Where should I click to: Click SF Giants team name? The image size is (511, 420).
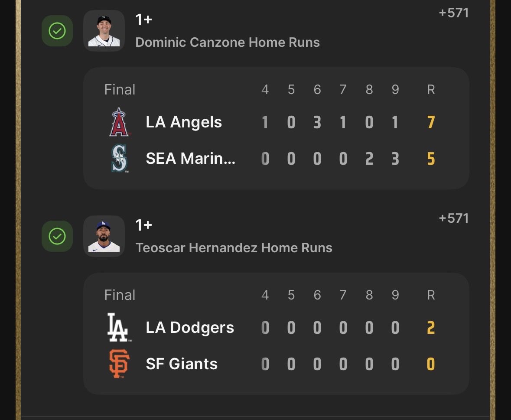(x=182, y=364)
